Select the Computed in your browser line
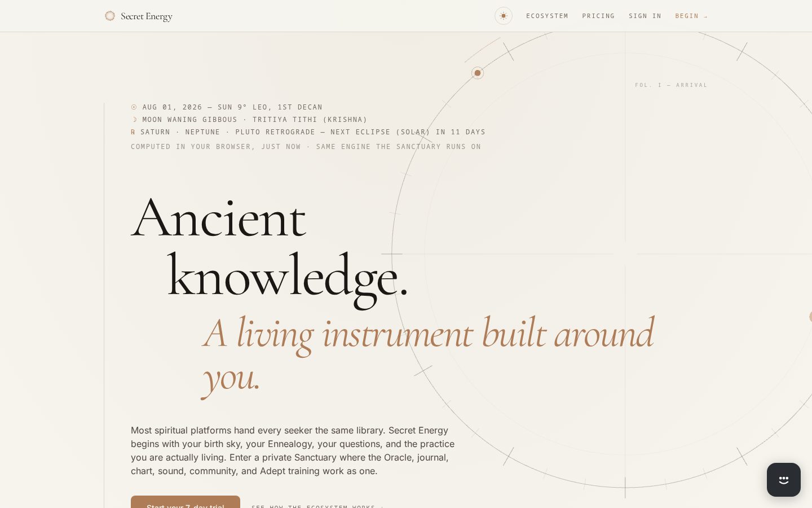The image size is (812, 508). [x=306, y=147]
